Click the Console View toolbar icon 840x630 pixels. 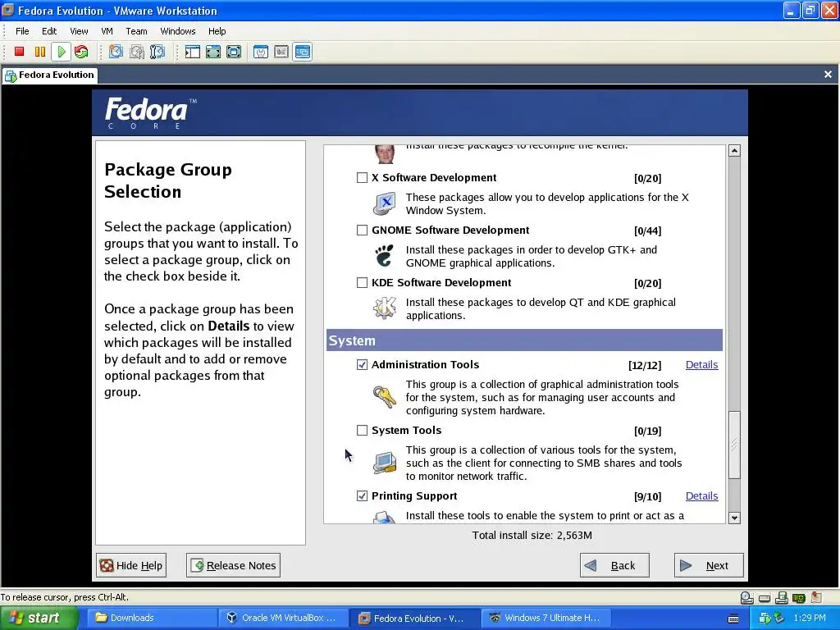click(x=303, y=52)
